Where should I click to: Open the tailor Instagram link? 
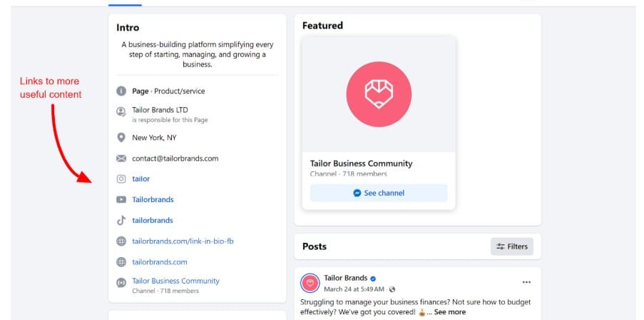(141, 179)
